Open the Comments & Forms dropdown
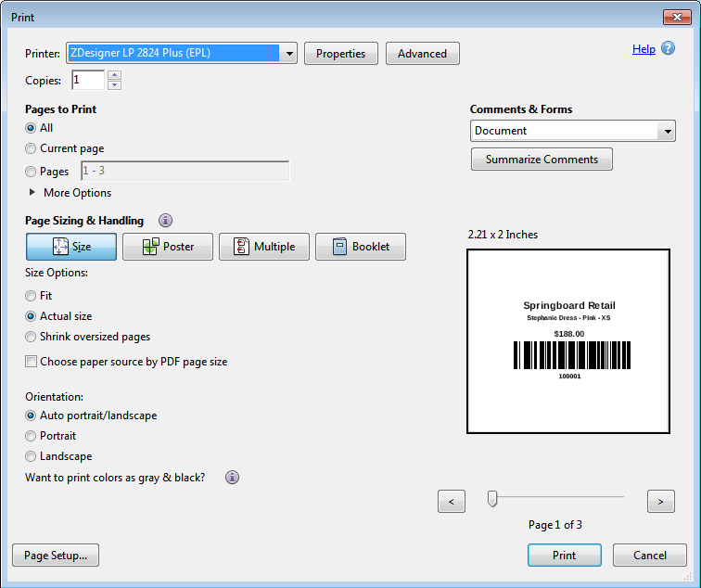This screenshot has height=588, width=701. click(x=668, y=132)
